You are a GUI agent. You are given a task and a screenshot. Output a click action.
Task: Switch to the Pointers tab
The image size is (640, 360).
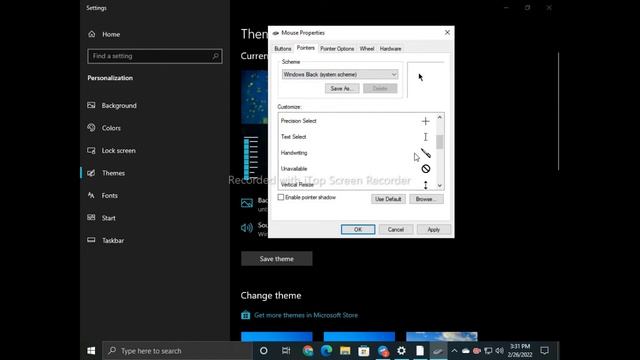pyautogui.click(x=306, y=48)
